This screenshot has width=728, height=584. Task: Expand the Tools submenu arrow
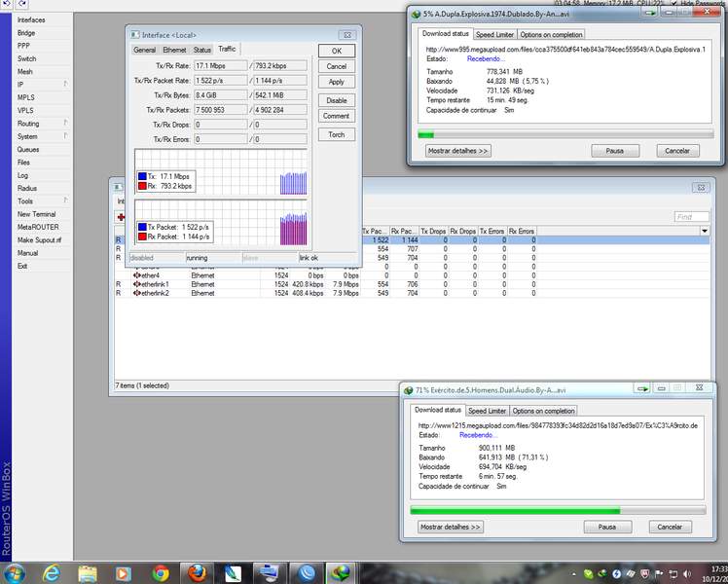click(66, 201)
